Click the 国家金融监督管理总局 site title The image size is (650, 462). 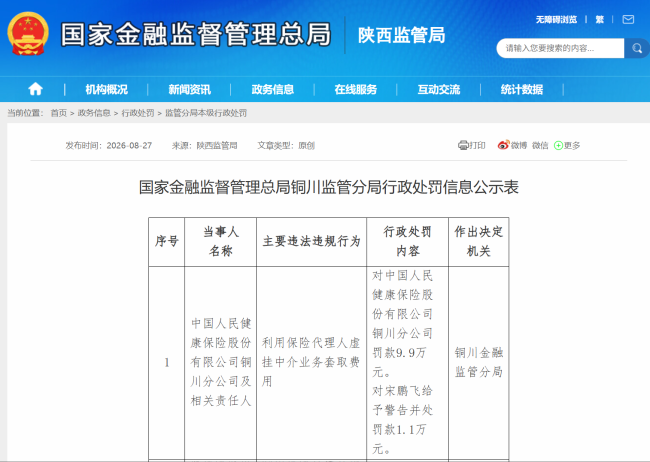point(196,34)
